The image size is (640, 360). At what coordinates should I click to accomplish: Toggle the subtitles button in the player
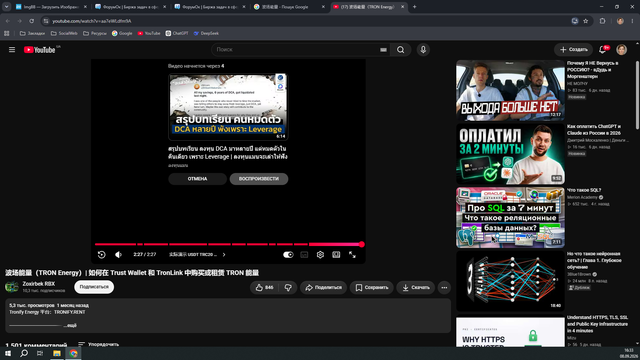pos(304,255)
